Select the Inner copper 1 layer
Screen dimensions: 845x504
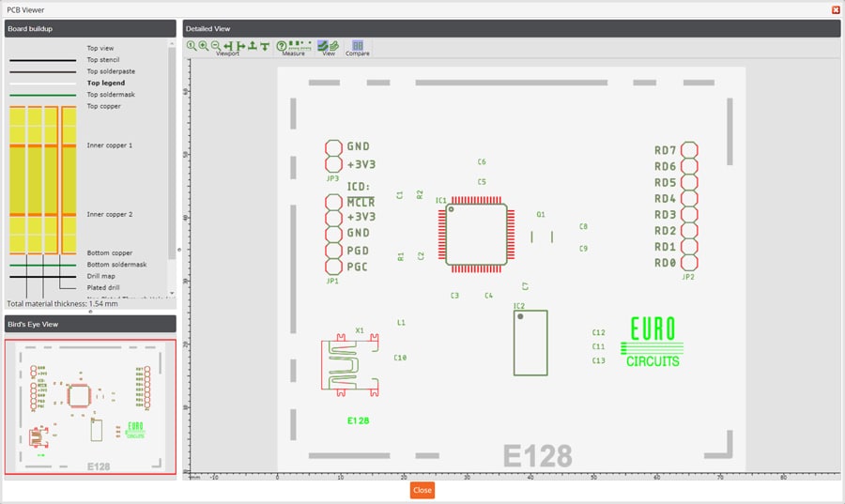pyautogui.click(x=110, y=145)
